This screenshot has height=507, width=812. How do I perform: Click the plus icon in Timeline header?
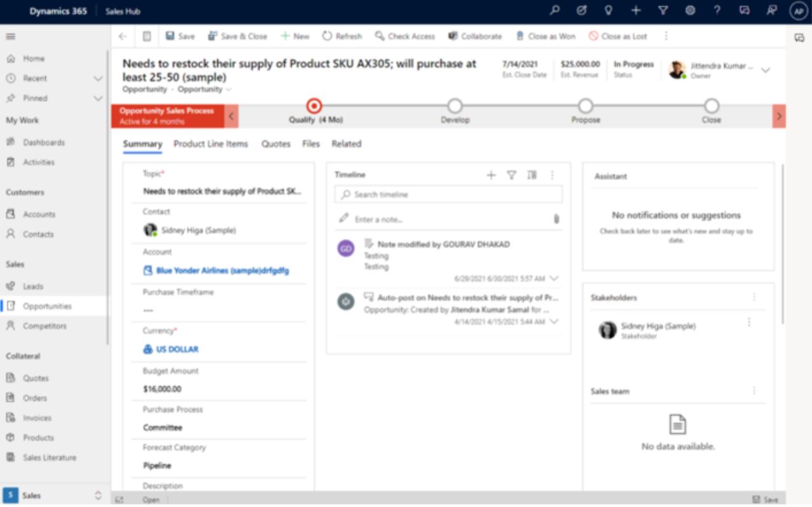coord(491,175)
